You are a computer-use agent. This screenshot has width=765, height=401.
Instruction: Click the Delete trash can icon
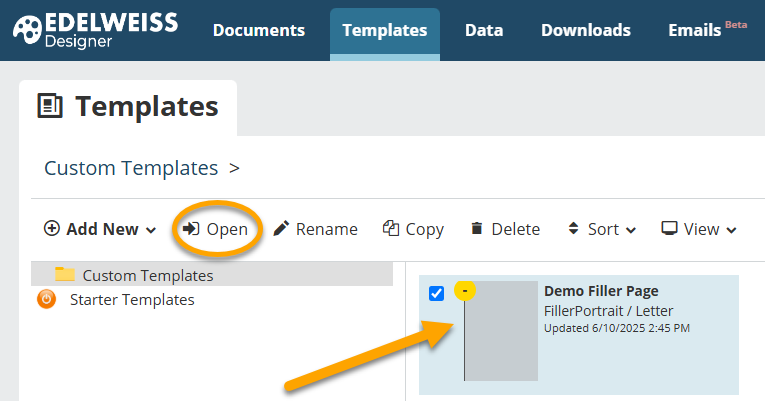(477, 228)
